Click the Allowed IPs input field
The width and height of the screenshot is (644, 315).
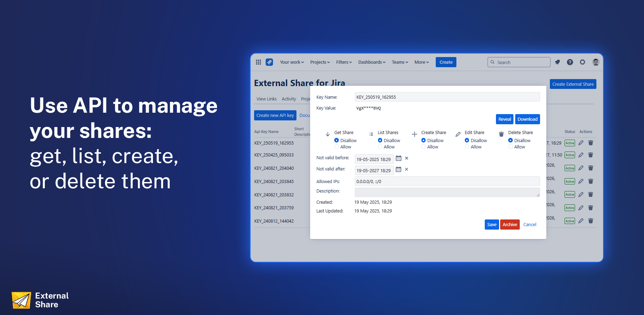tap(447, 181)
